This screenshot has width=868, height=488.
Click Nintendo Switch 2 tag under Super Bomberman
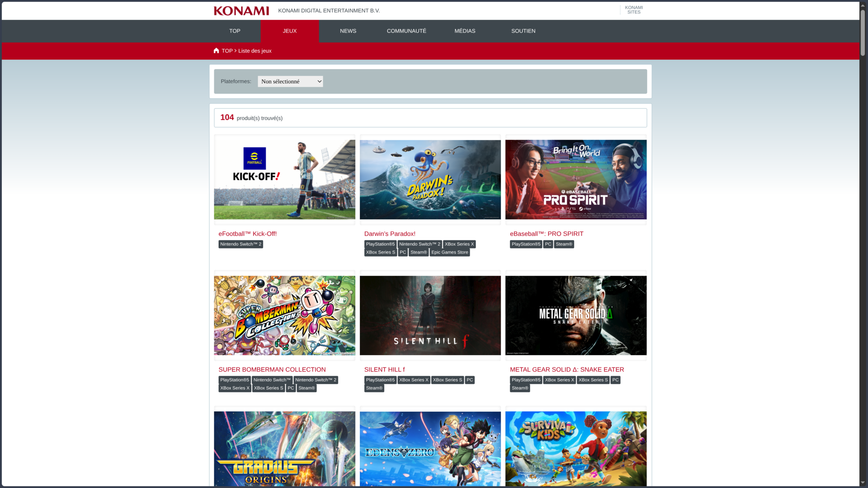pos(316,380)
